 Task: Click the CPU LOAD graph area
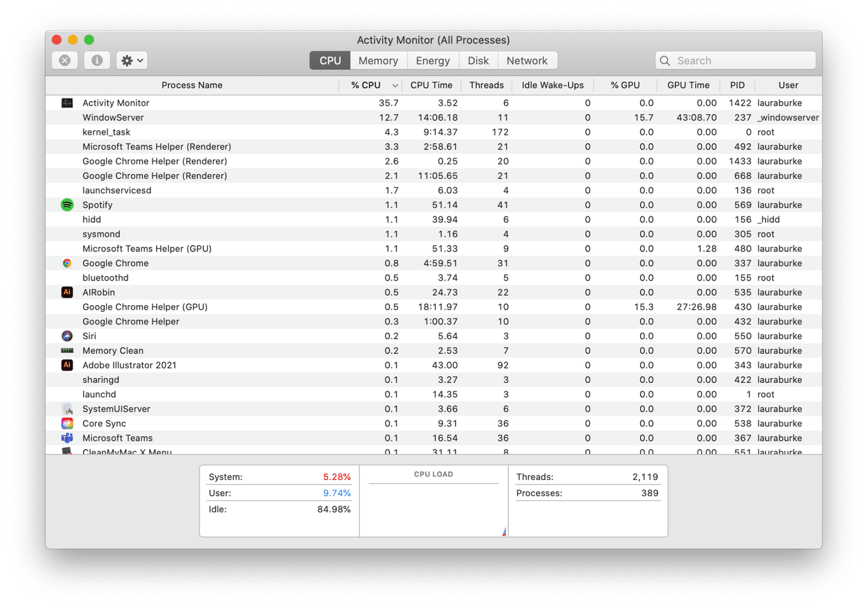[433, 501]
